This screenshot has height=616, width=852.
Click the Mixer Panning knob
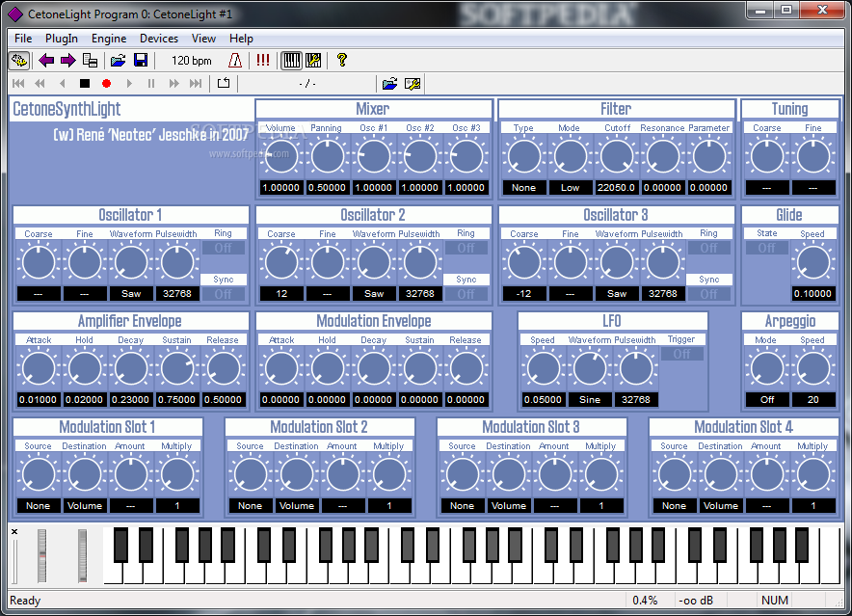tap(328, 156)
